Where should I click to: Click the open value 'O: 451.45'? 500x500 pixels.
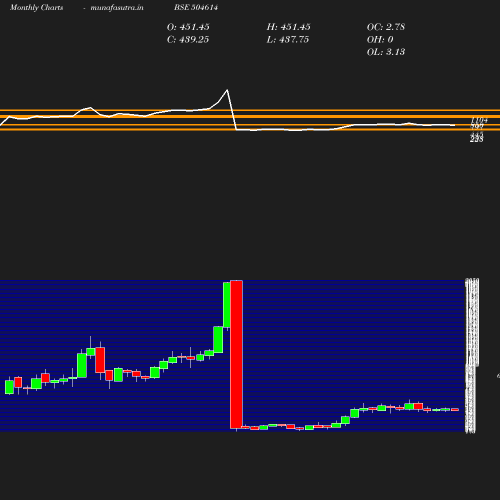pos(188,27)
